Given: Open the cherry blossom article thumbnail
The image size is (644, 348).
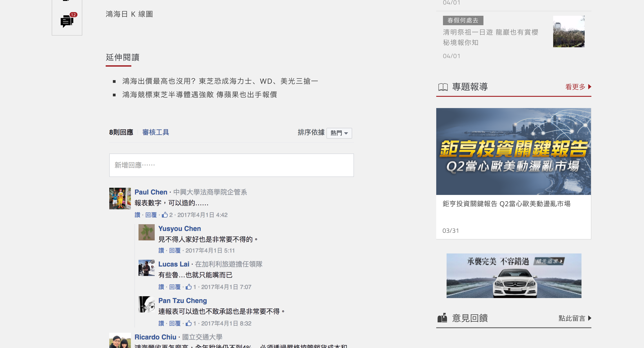Looking at the screenshot, I should (568, 32).
